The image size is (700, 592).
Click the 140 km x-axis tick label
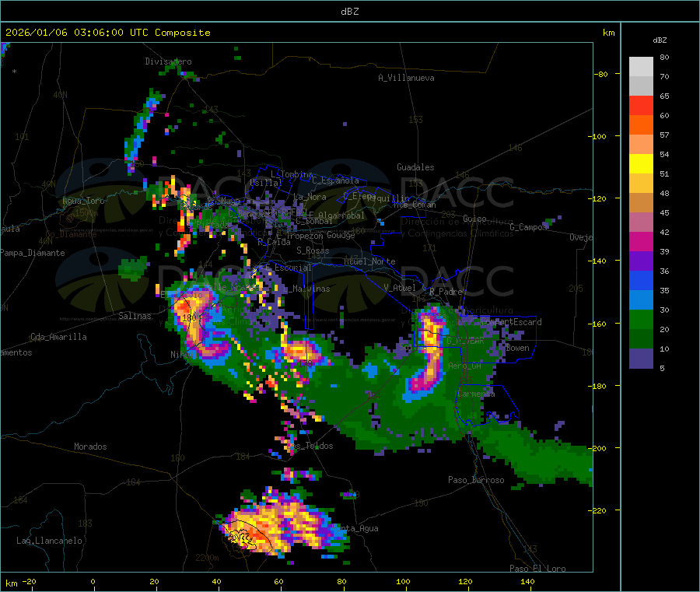(527, 581)
